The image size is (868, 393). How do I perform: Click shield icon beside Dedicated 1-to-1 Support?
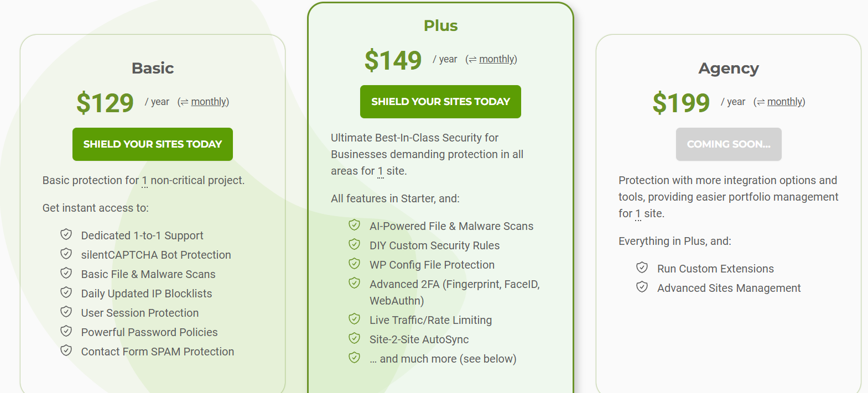[66, 234]
